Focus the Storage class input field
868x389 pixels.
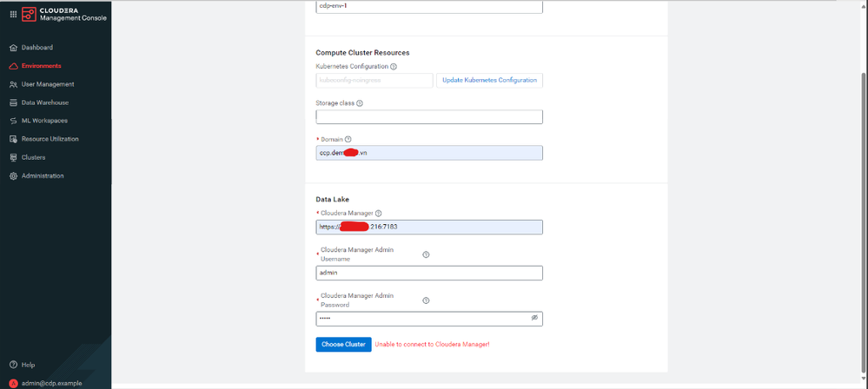point(429,116)
